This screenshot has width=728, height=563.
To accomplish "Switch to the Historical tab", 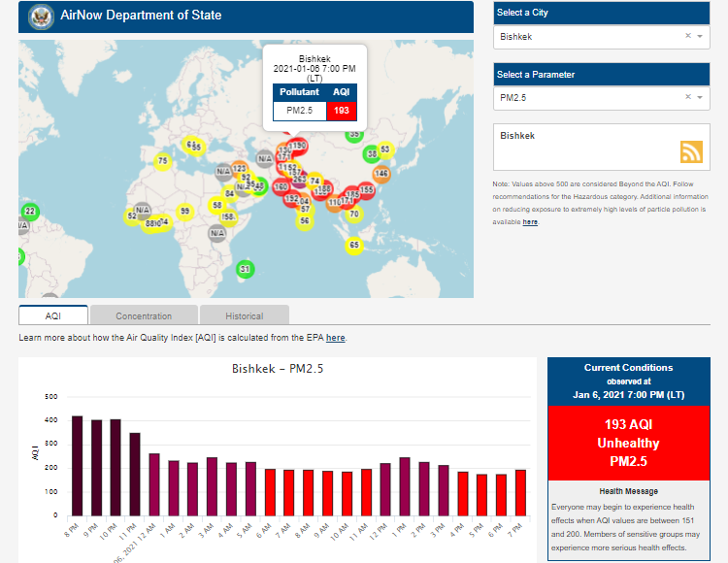I will pyautogui.click(x=244, y=315).
